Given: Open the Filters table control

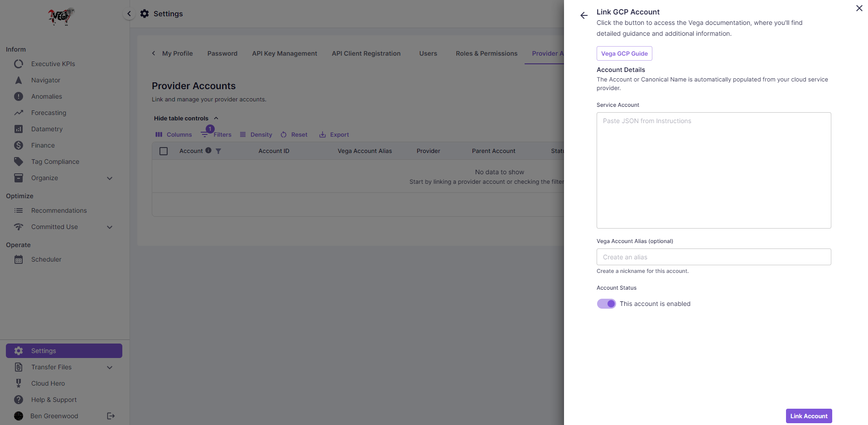Looking at the screenshot, I should click(216, 134).
